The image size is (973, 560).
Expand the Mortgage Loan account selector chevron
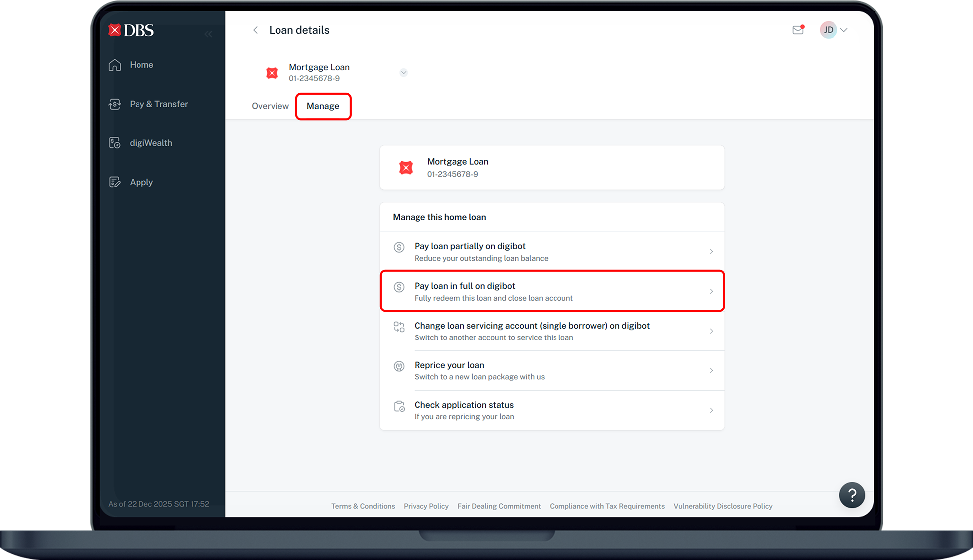click(404, 72)
